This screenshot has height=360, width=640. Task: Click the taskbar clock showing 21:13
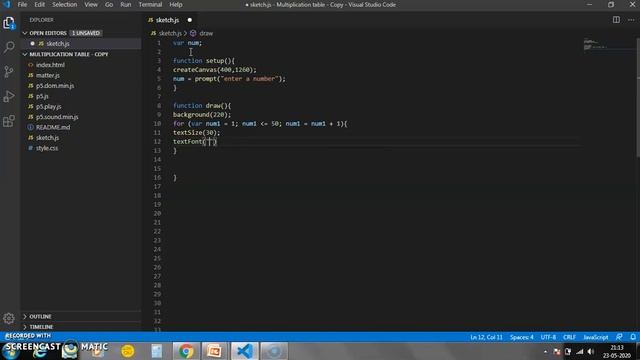pos(617,351)
